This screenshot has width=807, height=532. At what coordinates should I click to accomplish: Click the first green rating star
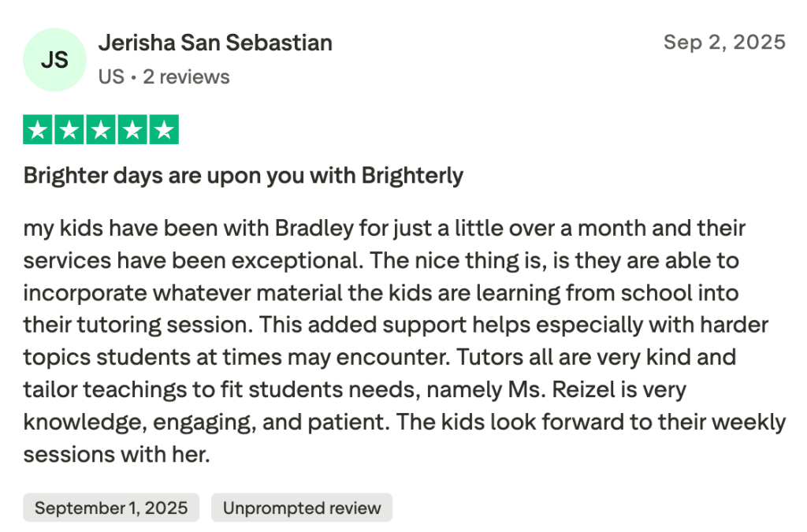coord(39,130)
